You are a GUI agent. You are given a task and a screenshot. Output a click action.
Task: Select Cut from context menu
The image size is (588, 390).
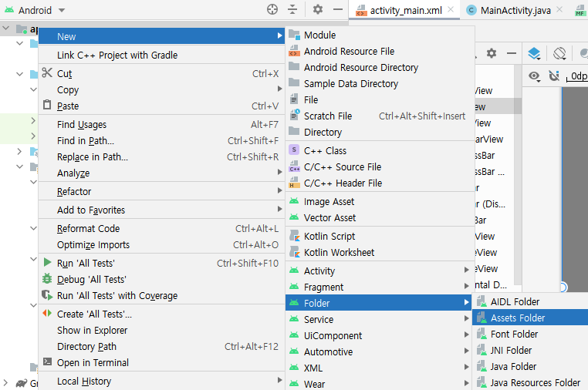[161, 73]
